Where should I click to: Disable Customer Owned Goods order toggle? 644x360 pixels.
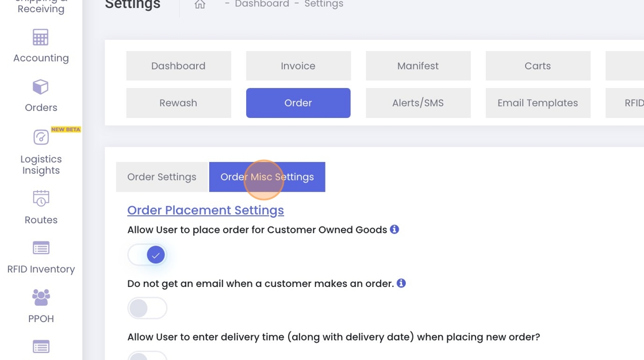(147, 255)
